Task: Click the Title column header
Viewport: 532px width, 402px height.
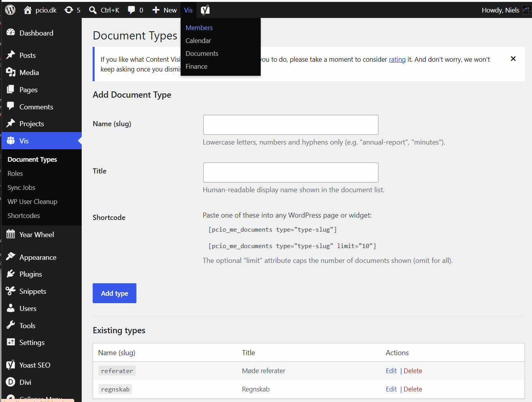Action: tap(248, 352)
